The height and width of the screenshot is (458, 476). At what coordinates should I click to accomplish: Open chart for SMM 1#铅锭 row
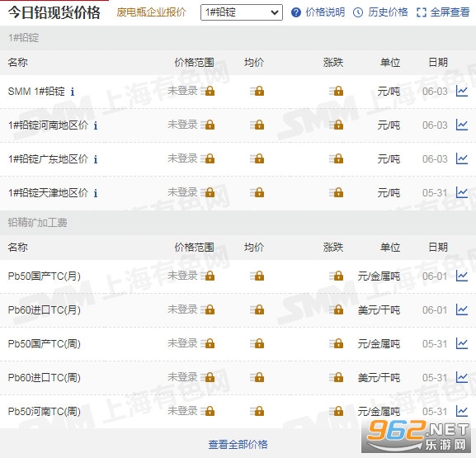click(x=462, y=91)
